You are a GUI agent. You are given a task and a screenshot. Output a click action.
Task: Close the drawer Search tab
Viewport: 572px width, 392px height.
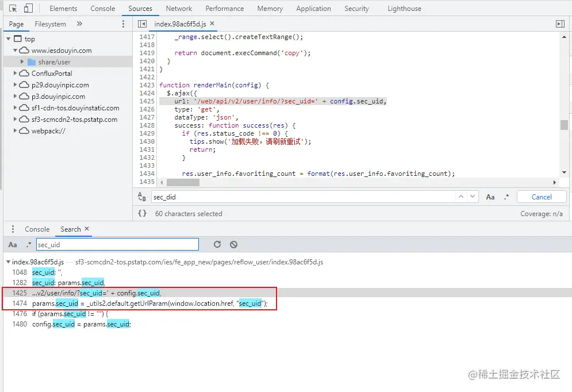pos(87,229)
